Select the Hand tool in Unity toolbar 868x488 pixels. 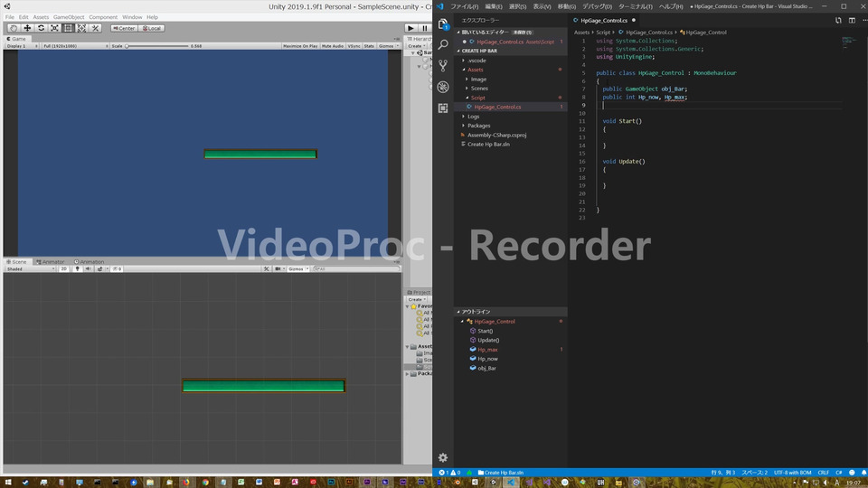(14, 28)
